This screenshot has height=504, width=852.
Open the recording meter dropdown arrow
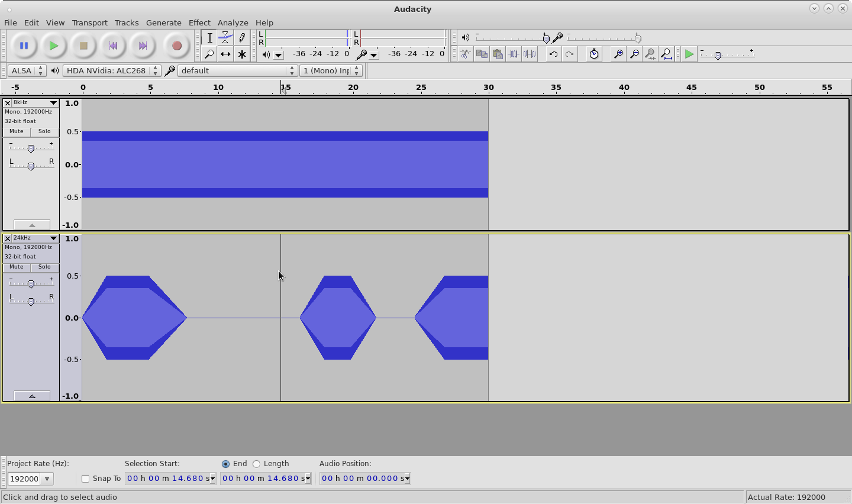pyautogui.click(x=373, y=55)
